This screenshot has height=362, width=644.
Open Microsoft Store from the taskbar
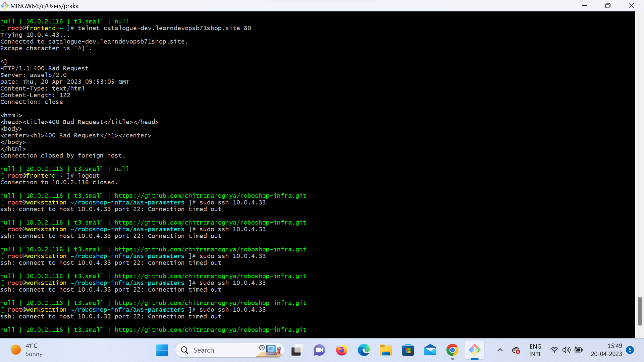coord(408,350)
